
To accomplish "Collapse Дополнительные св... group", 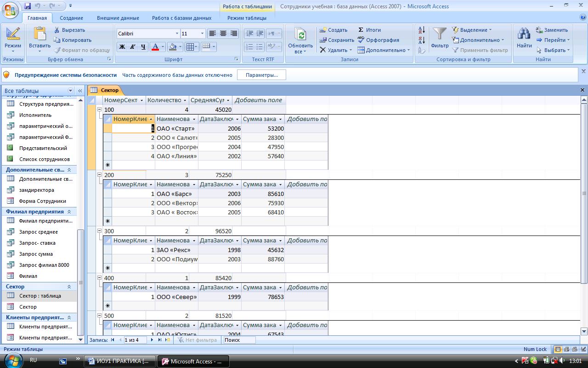I will coord(69,170).
